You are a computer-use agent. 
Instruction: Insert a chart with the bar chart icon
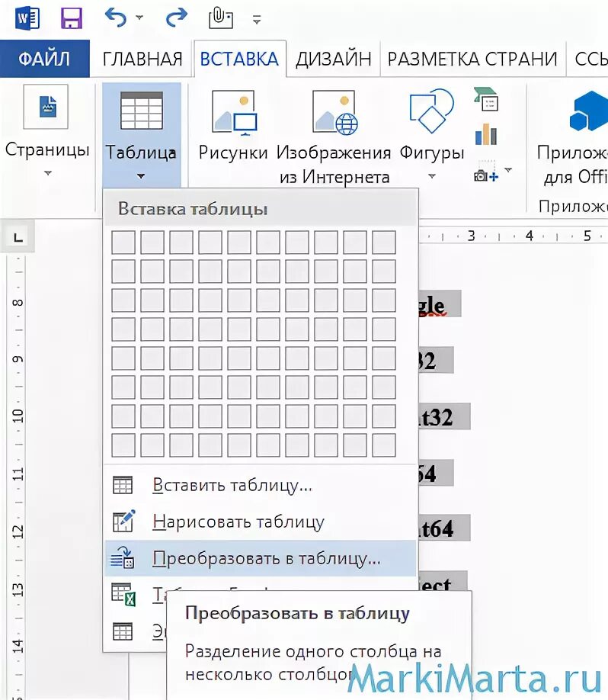pos(486,134)
